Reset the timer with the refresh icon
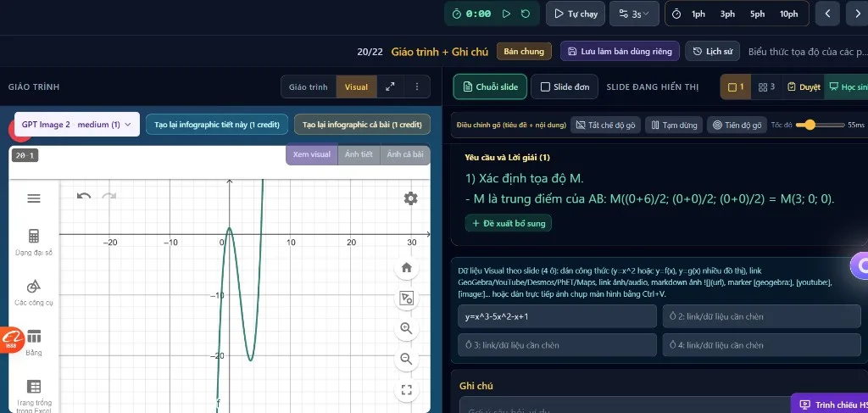868x413 pixels. tap(526, 14)
